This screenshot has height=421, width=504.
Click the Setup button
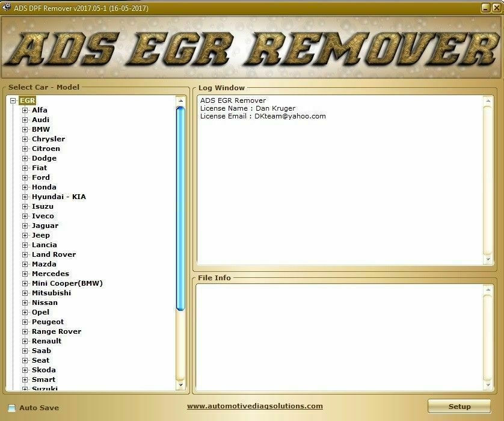(x=459, y=407)
